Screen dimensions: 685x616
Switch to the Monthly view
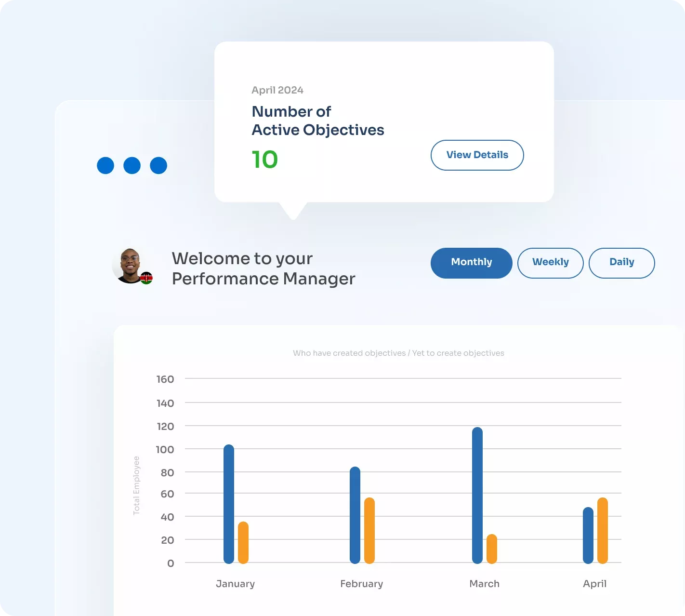[x=471, y=263]
